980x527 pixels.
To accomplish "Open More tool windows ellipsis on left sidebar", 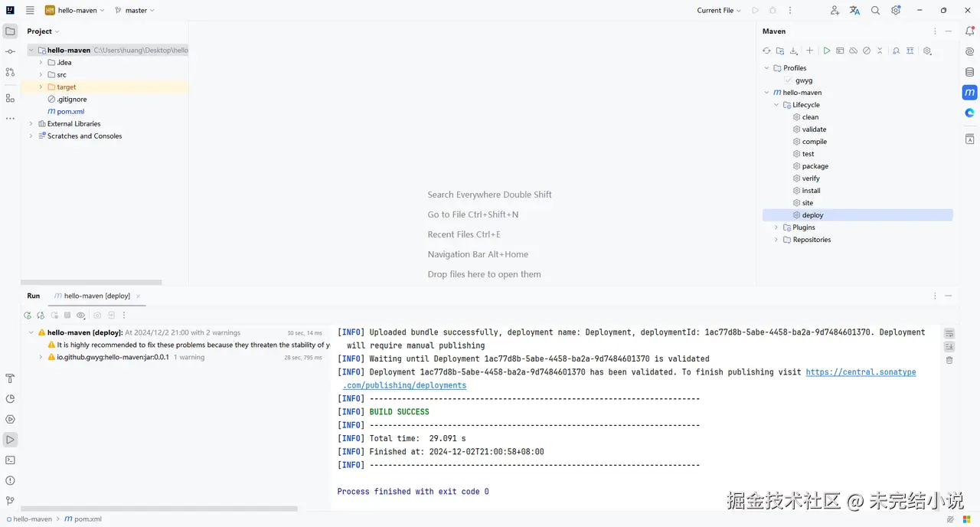I will [10, 119].
